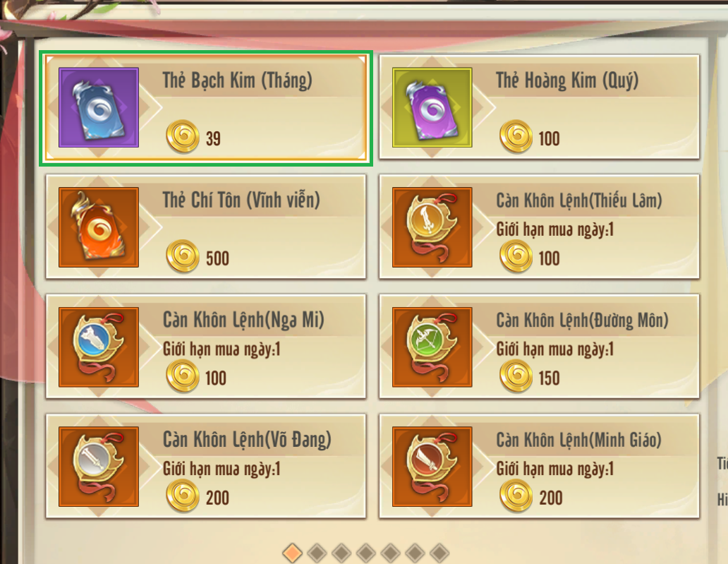This screenshot has width=728, height=564.
Task: Choose the Càn Khôn Lệnh(Minh Giáo) item title
Action: pos(578,440)
